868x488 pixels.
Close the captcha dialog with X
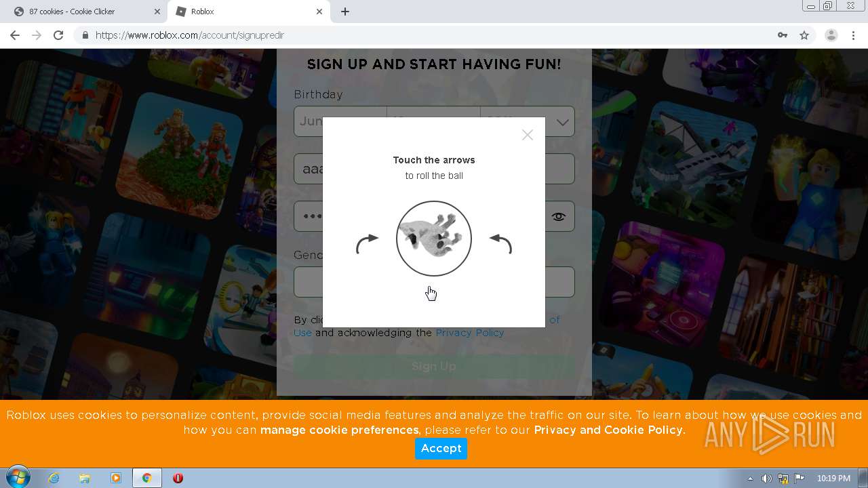tap(528, 135)
